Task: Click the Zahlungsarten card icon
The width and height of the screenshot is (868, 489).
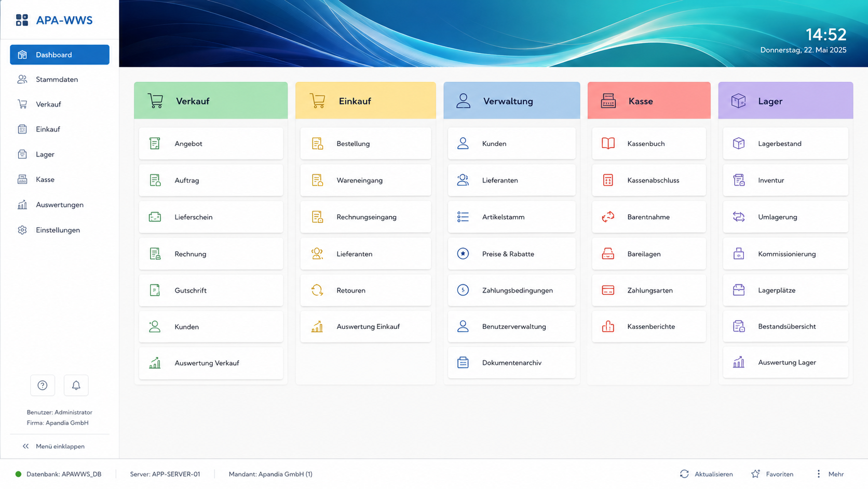Action: [608, 290]
